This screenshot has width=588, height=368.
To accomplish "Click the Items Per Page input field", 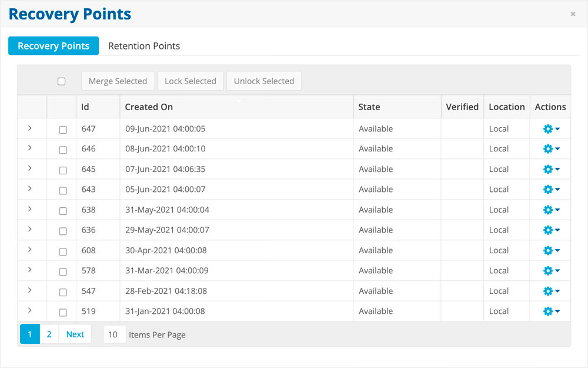I will [x=114, y=334].
